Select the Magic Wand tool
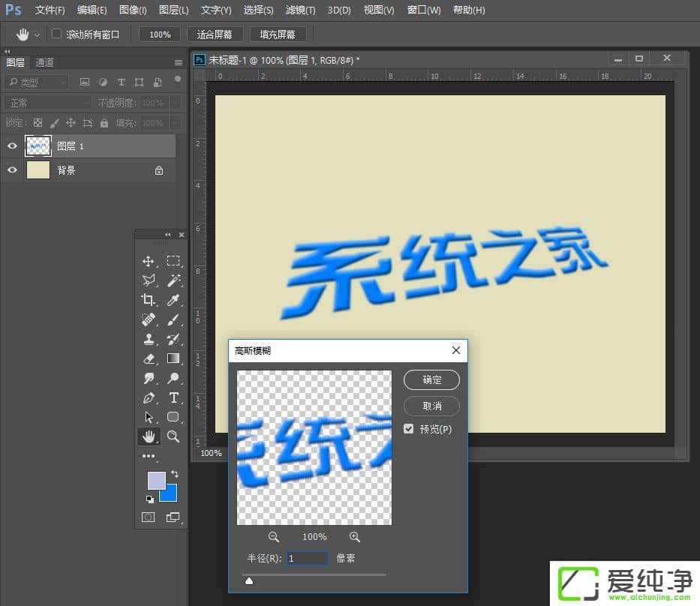This screenshot has width=700, height=606. tap(173, 280)
